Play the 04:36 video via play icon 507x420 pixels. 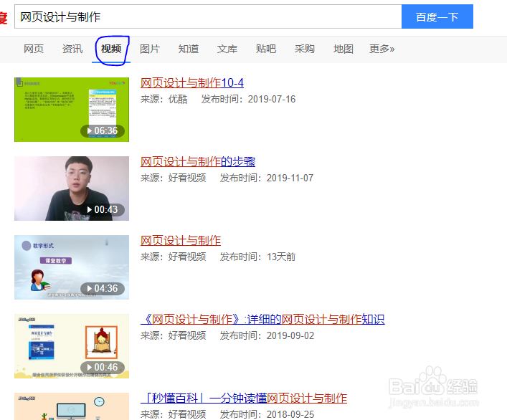tap(90, 289)
